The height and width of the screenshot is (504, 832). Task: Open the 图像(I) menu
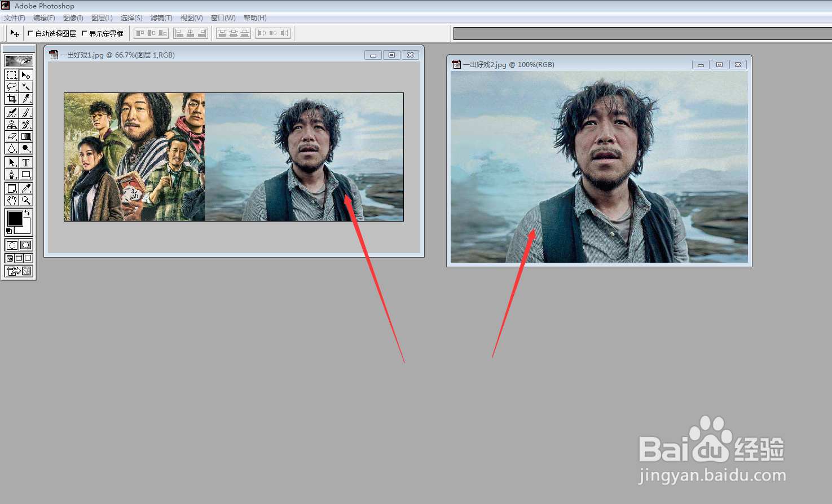[73, 18]
